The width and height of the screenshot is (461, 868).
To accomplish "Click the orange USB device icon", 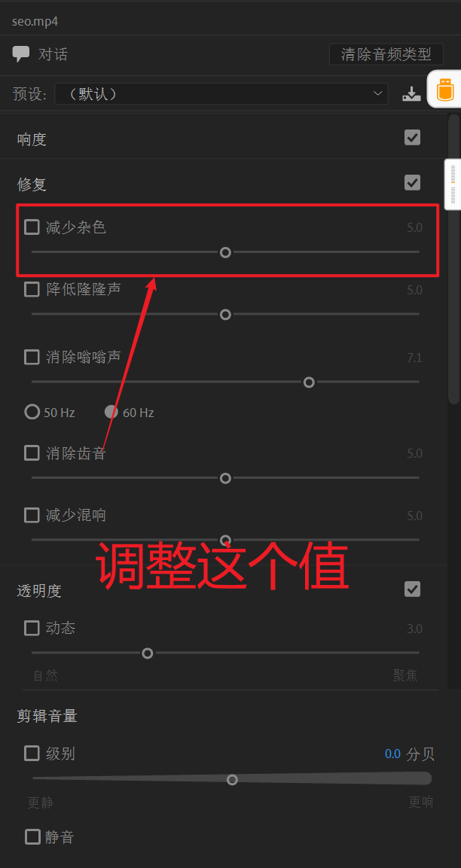I will coord(445,90).
